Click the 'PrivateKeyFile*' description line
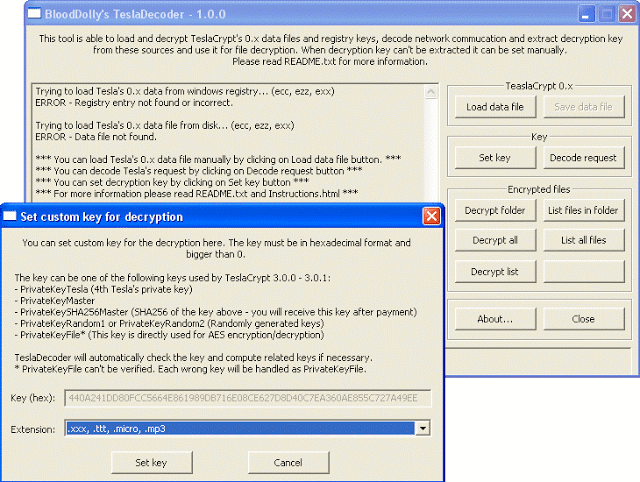640x482 pixels. 169,335
